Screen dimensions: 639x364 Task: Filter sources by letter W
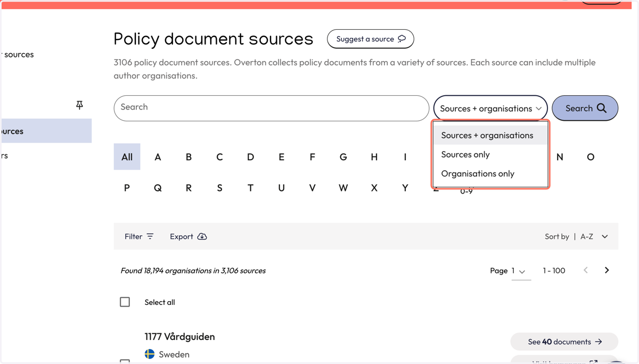pos(343,187)
